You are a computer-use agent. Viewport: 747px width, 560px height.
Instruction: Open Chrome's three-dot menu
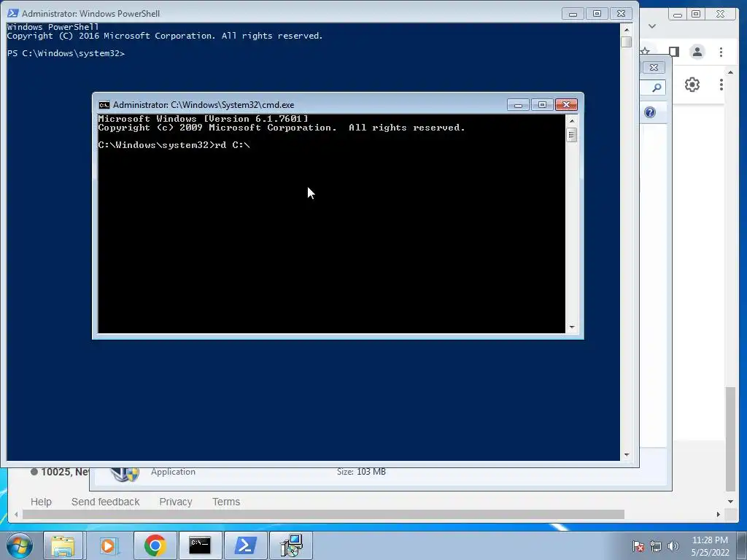click(x=721, y=52)
